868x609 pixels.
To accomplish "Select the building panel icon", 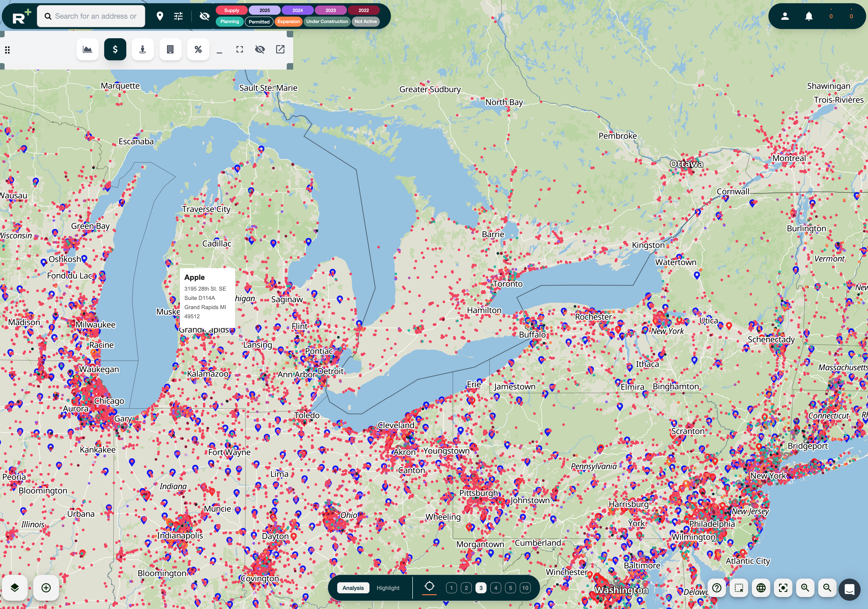I will 170,50.
